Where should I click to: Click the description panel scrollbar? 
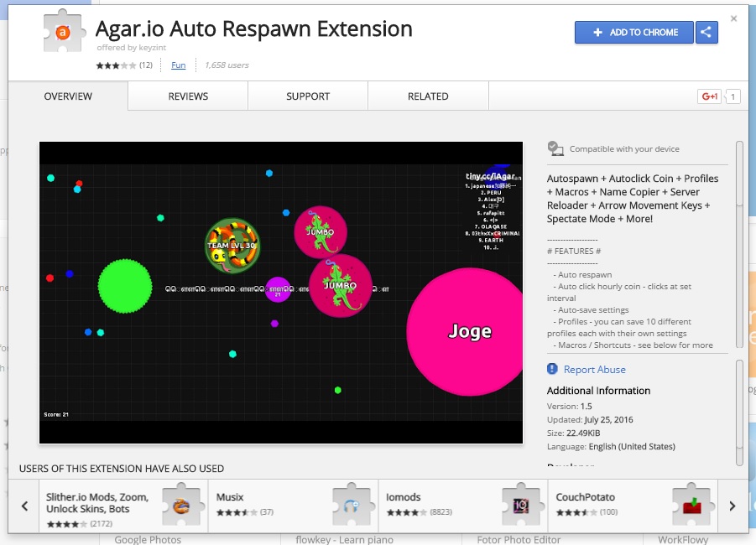(739, 244)
